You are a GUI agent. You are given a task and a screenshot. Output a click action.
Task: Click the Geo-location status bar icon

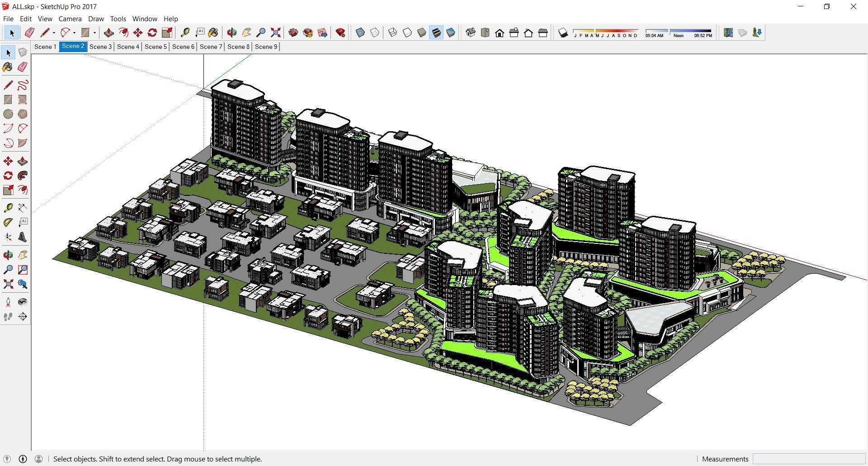7,459
